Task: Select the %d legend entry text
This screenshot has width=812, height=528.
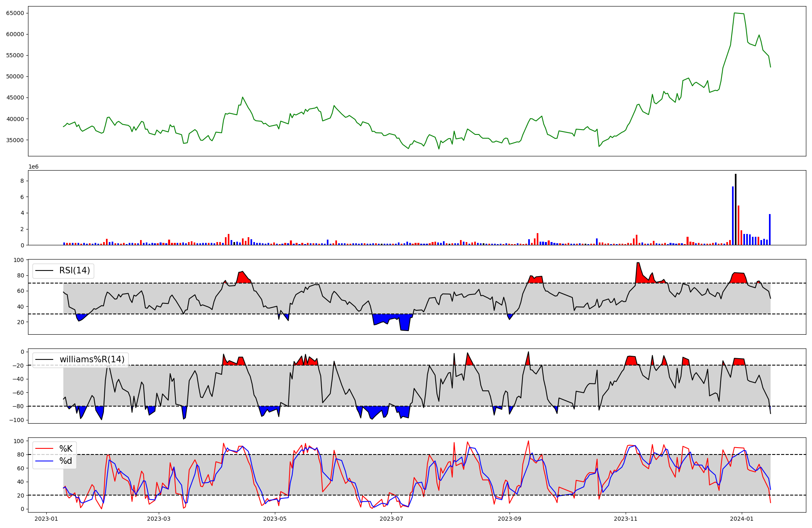Action: [66, 461]
